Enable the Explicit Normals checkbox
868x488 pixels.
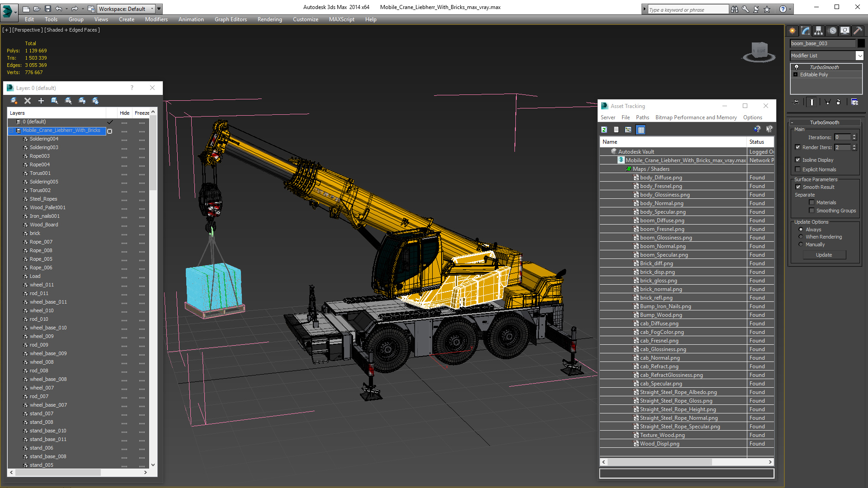[x=797, y=169]
